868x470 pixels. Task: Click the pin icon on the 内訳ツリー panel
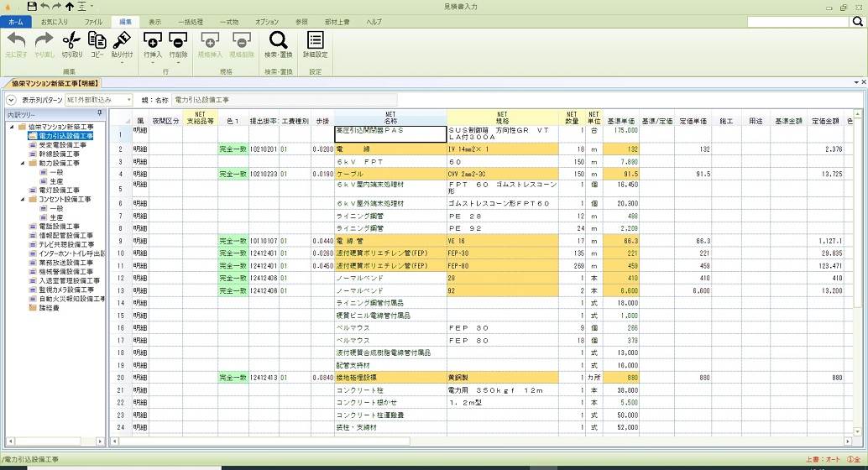pos(100,113)
